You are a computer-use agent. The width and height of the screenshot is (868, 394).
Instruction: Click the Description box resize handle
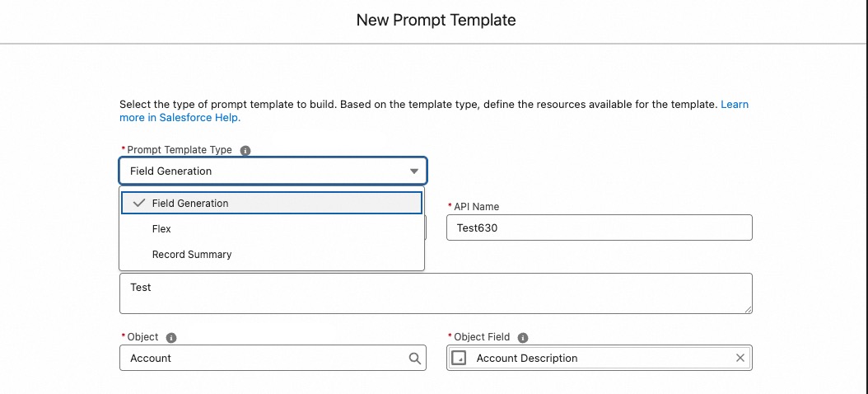[748, 309]
